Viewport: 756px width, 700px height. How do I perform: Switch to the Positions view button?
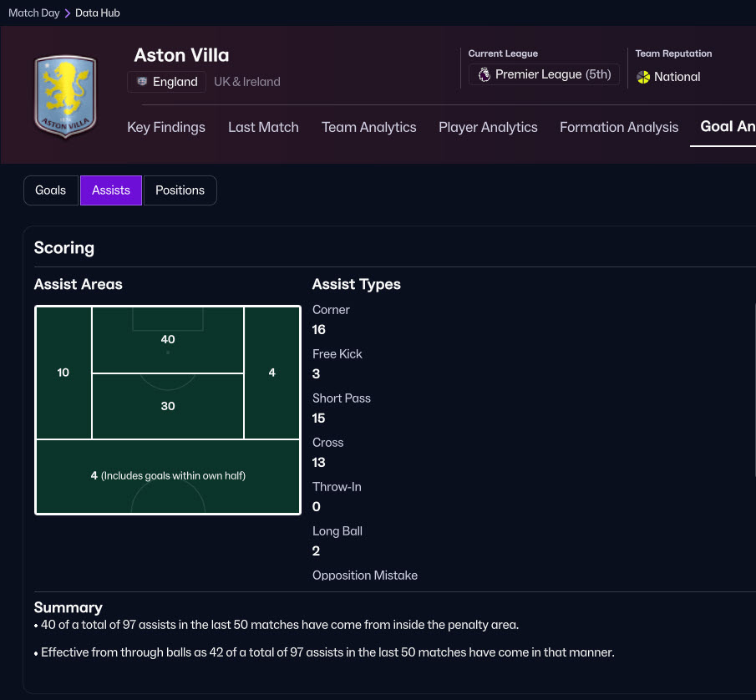coord(180,190)
